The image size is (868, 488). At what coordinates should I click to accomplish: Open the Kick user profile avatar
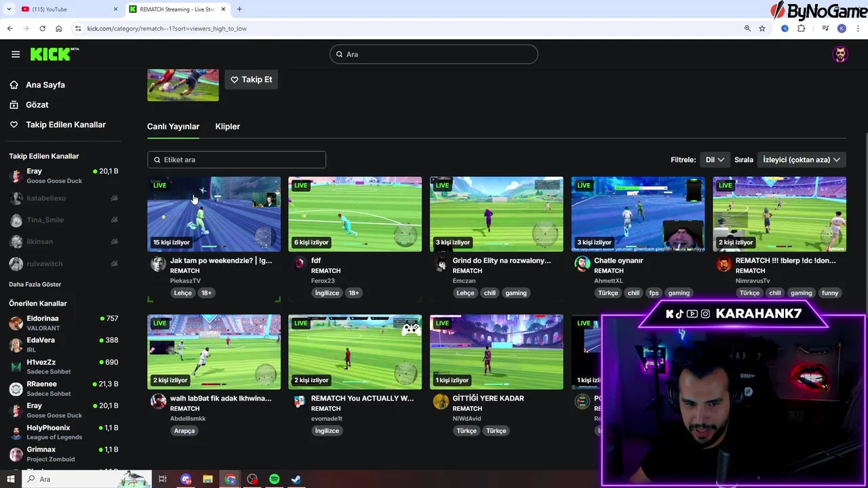(x=840, y=54)
